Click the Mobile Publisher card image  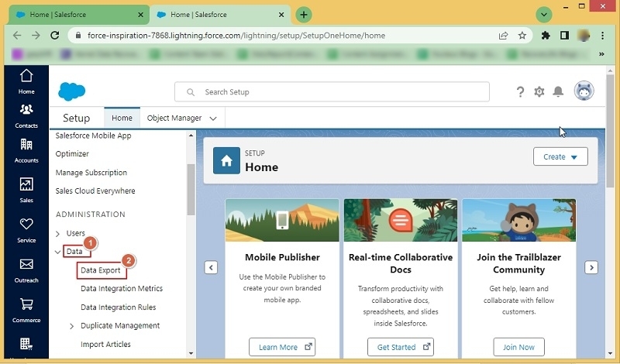click(x=282, y=220)
